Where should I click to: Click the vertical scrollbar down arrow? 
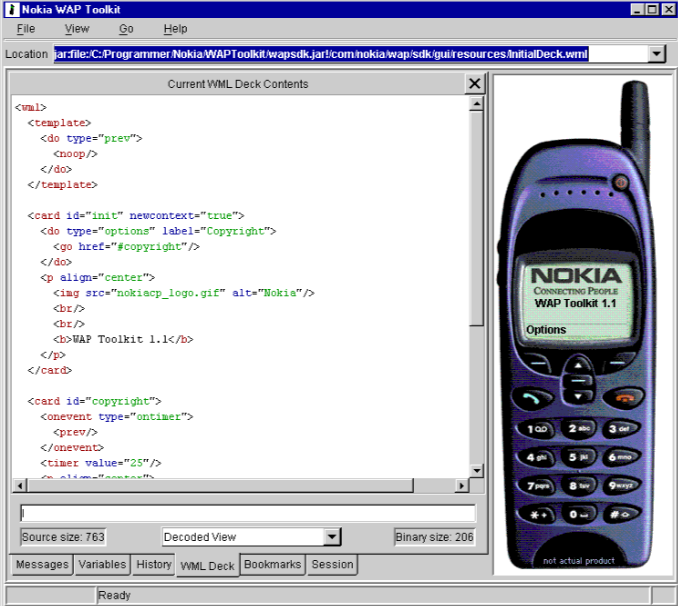click(476, 471)
